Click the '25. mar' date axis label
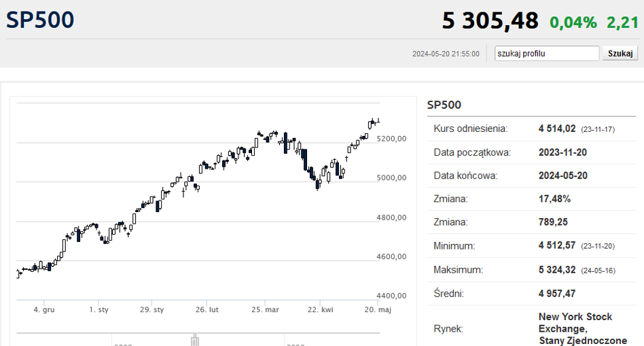This screenshot has height=346, width=644. tap(266, 309)
